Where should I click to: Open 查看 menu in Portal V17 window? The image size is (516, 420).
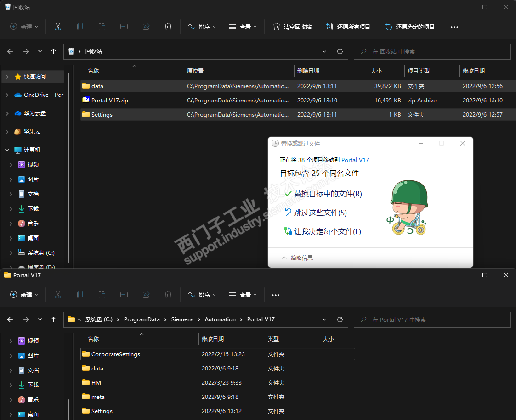[243, 295]
